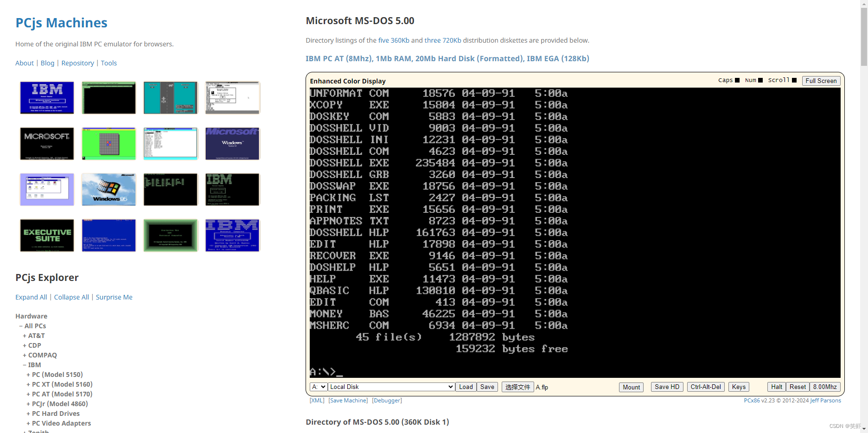Toggle the Num lock indicator
The height and width of the screenshot is (433, 868).
click(760, 80)
